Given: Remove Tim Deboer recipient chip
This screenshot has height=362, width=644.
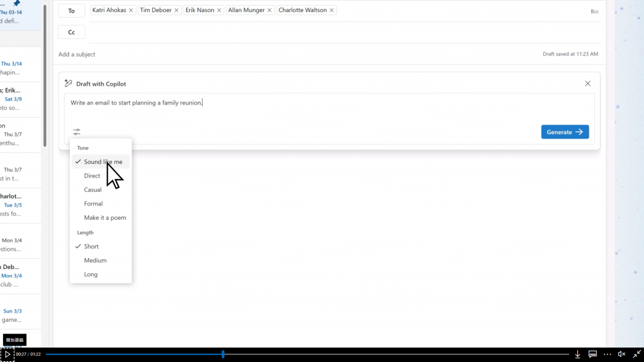Looking at the screenshot, I should pyautogui.click(x=176, y=10).
